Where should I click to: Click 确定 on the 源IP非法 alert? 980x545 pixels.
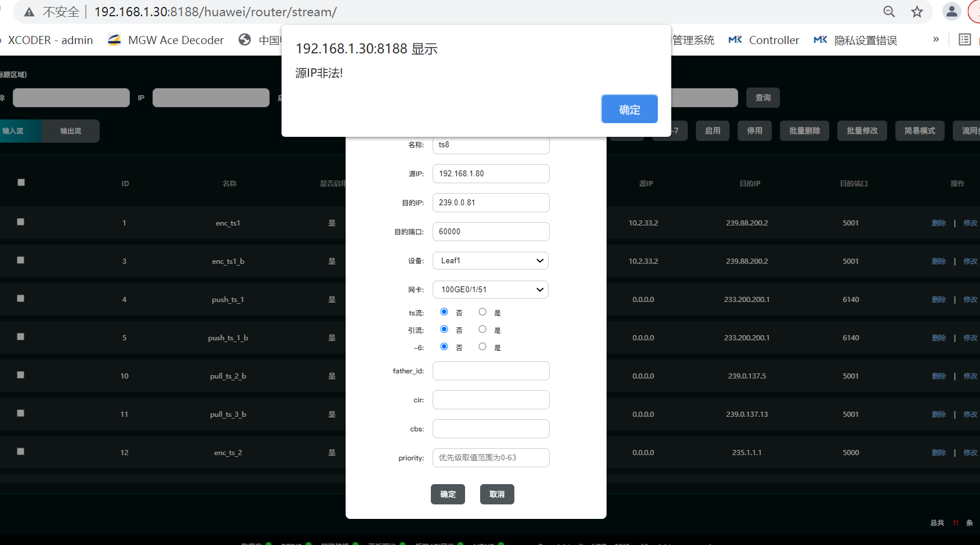click(629, 109)
